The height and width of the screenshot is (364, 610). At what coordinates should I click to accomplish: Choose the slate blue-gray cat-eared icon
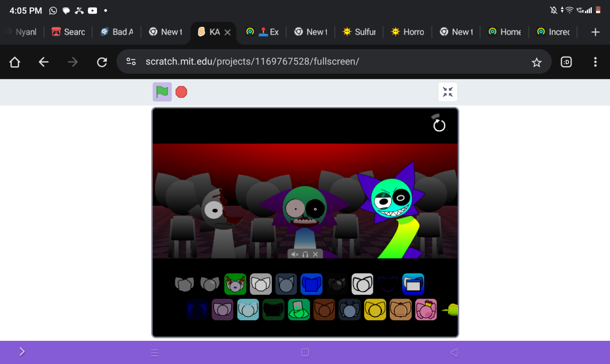[286, 284]
